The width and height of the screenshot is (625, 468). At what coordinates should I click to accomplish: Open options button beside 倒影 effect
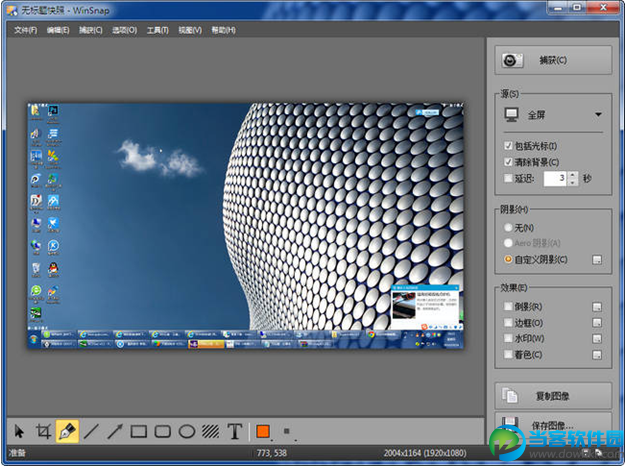pos(597,307)
